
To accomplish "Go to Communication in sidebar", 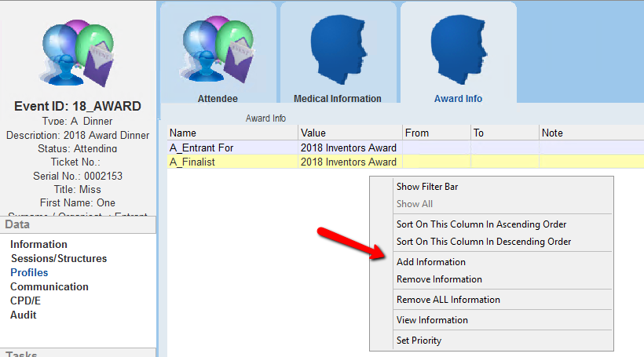I will [49, 287].
